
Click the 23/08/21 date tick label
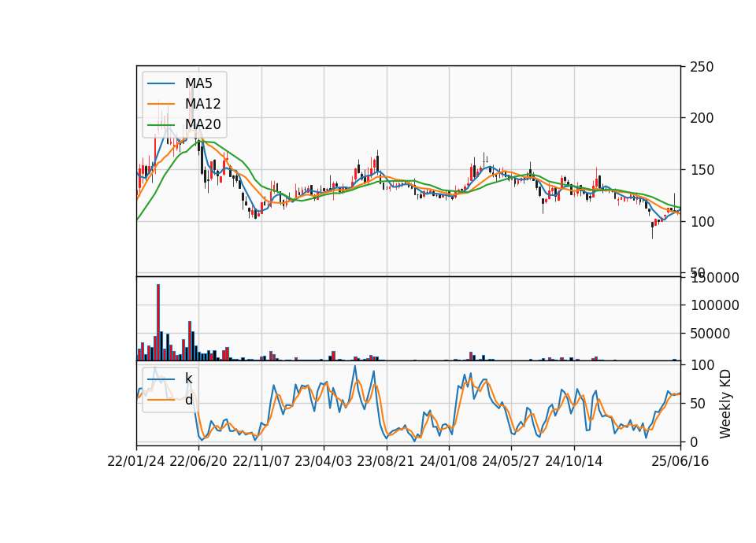(x=385, y=461)
